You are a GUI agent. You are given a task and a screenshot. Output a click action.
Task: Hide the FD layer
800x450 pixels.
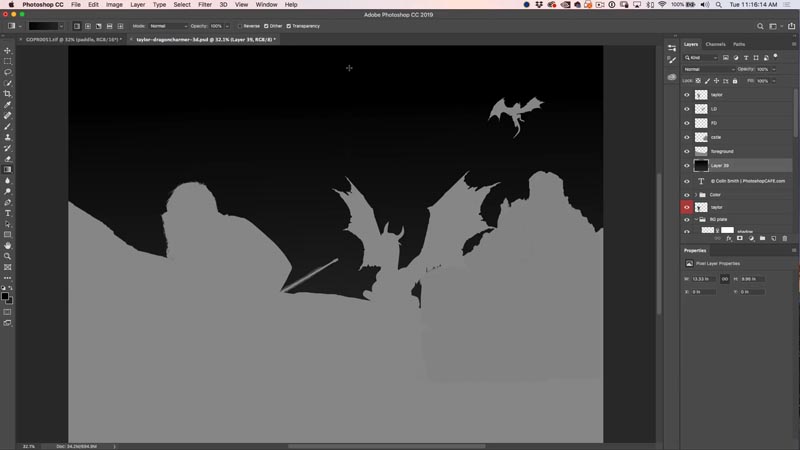(687, 123)
